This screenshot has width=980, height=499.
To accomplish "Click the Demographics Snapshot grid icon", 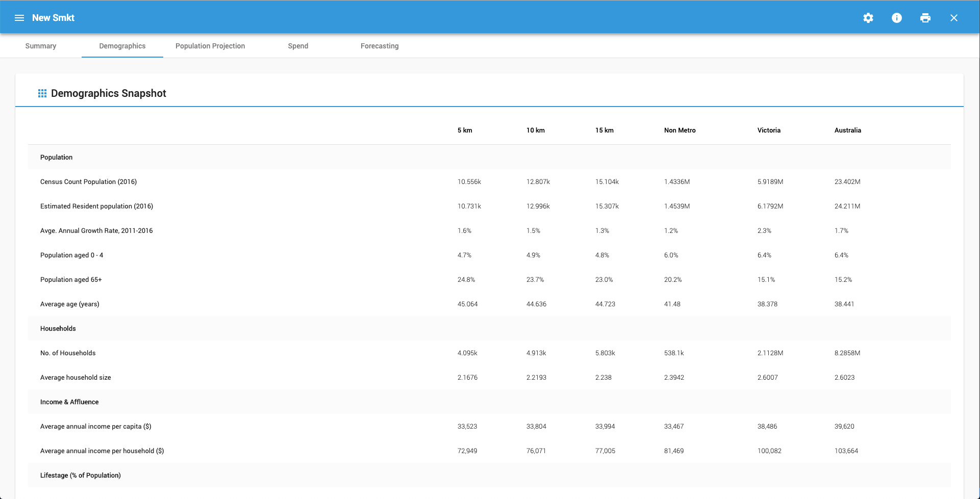I will click(42, 93).
